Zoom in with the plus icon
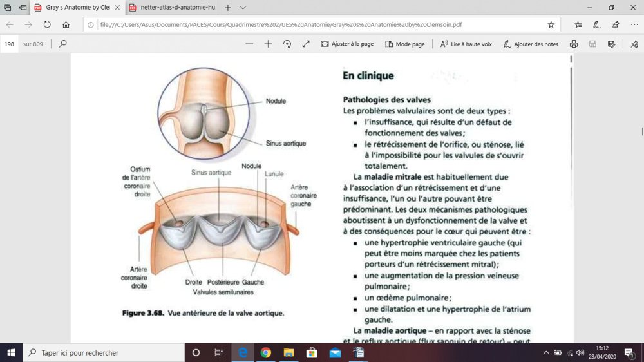Image resolution: width=644 pixels, height=362 pixels. [x=269, y=44]
